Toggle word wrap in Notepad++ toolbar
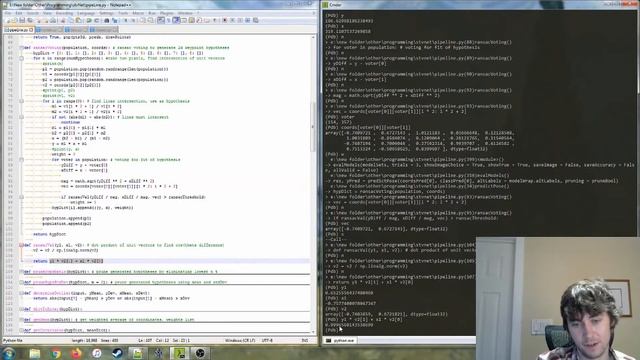Screen dimensions: 640x360 pos(162,20)
